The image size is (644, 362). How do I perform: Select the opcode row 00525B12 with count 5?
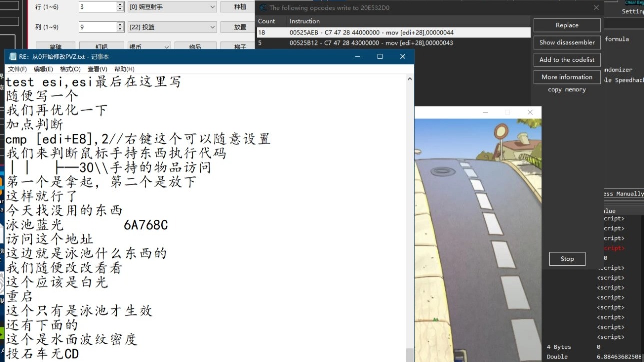pyautogui.click(x=393, y=43)
